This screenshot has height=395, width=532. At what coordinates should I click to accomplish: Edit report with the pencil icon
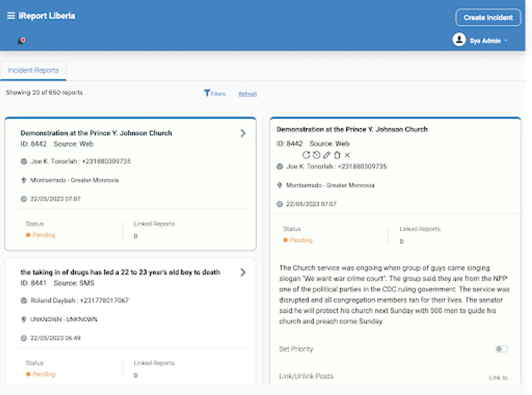[327, 155]
